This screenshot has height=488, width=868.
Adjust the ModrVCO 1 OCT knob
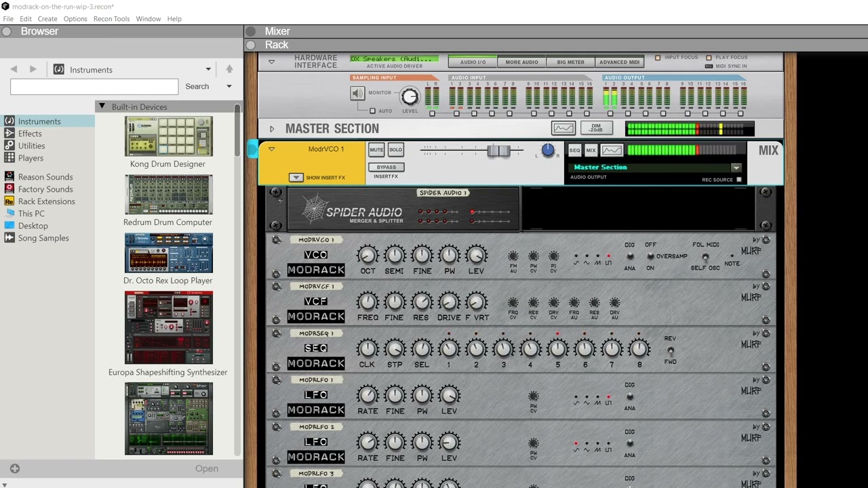point(368,256)
